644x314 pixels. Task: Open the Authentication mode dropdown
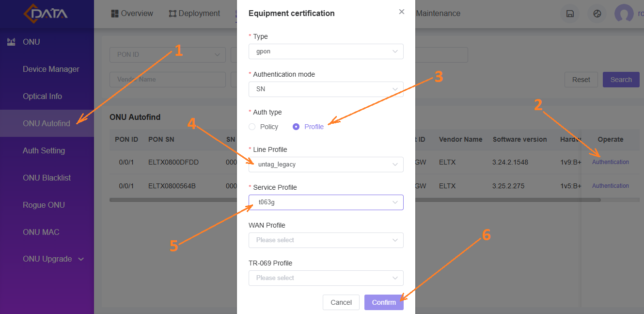(x=326, y=89)
